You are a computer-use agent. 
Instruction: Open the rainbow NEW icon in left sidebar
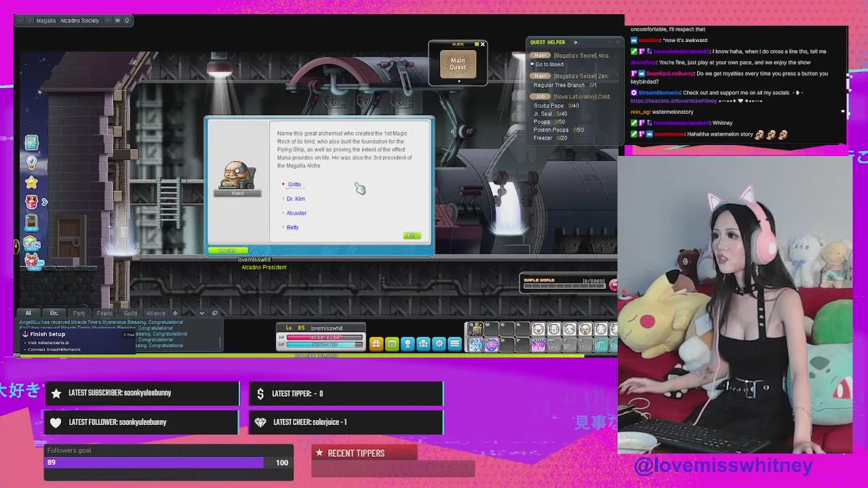[x=32, y=243]
